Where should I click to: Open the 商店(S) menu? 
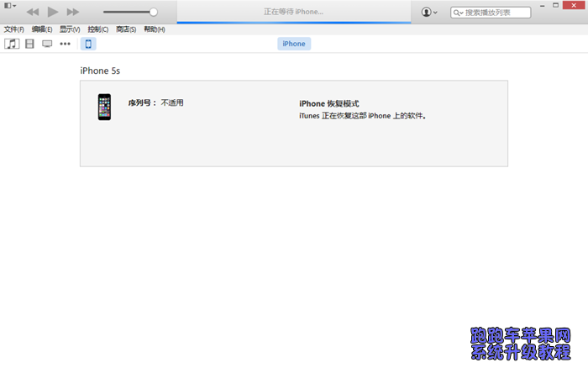click(x=126, y=29)
